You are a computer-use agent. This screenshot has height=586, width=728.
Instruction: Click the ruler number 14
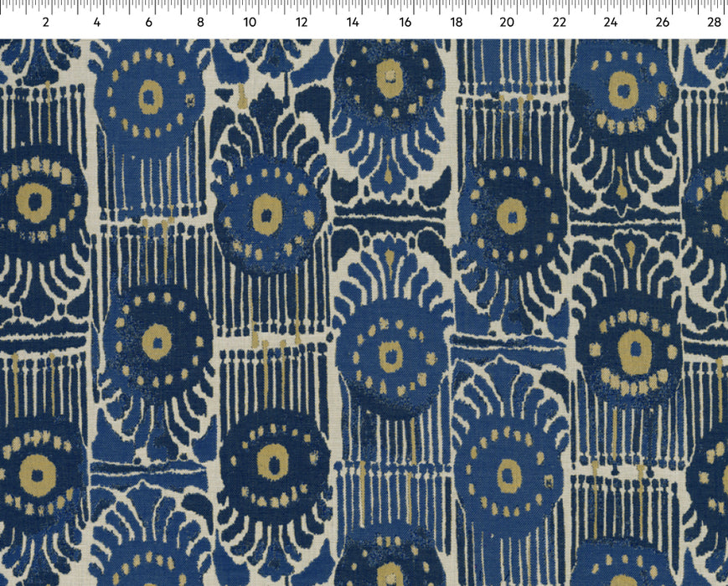(x=353, y=23)
